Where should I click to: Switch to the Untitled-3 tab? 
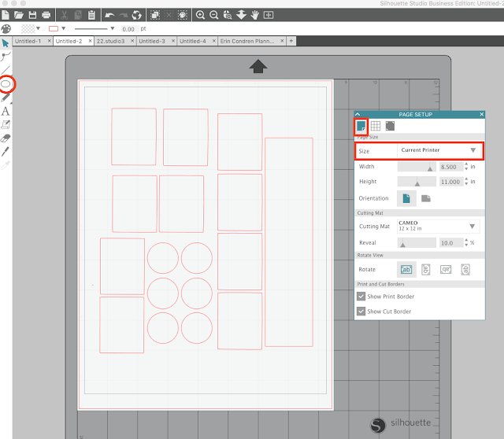[x=152, y=41]
